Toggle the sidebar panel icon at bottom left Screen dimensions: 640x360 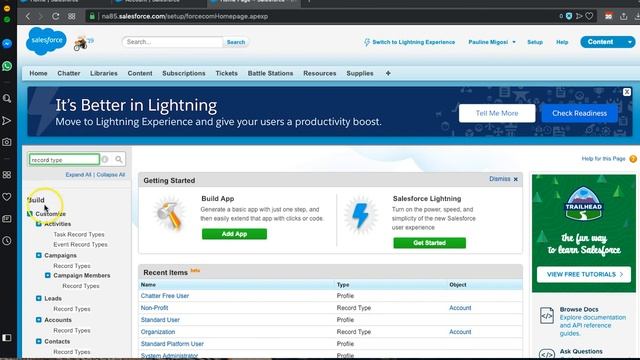tap(7, 338)
